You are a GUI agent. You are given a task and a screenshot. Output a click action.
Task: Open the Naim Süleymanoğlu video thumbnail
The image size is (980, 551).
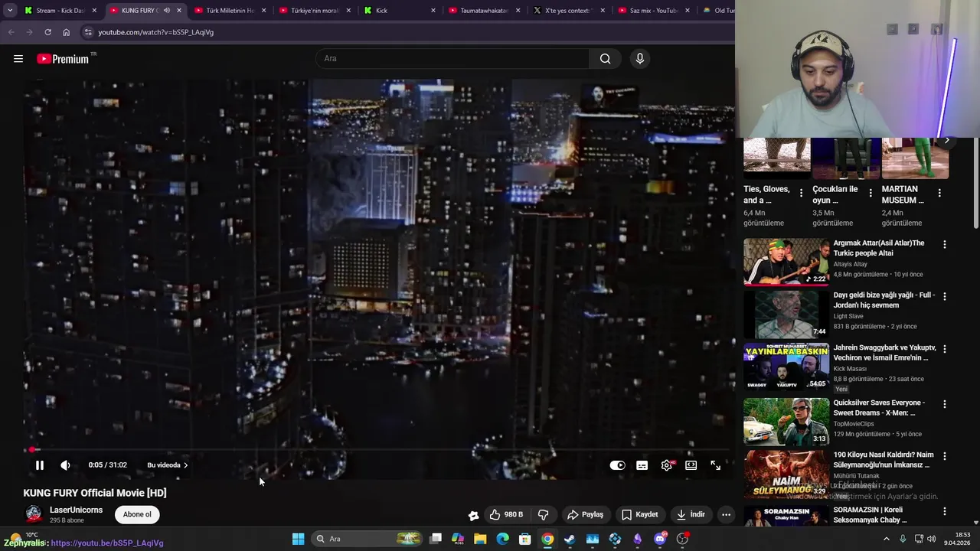pos(786,474)
